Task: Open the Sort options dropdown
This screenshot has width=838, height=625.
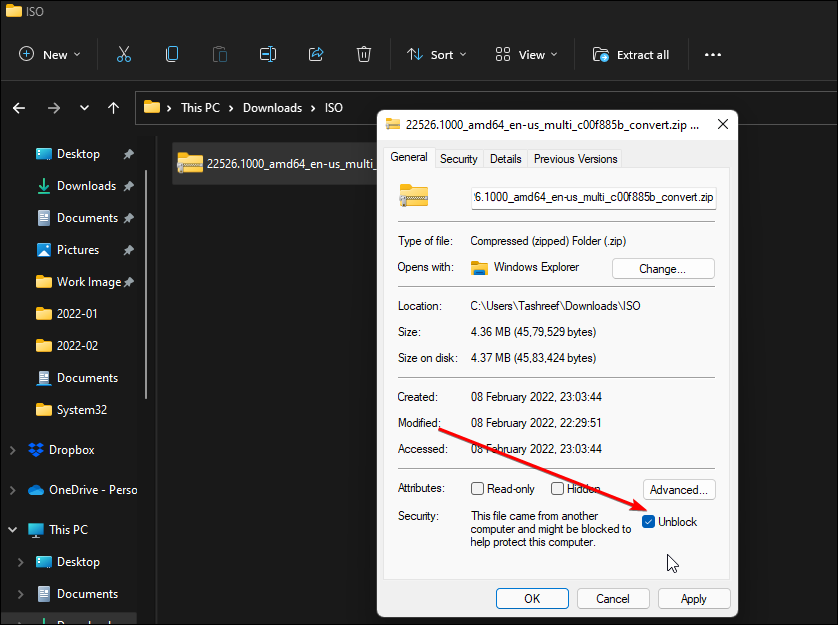Action: click(x=437, y=55)
